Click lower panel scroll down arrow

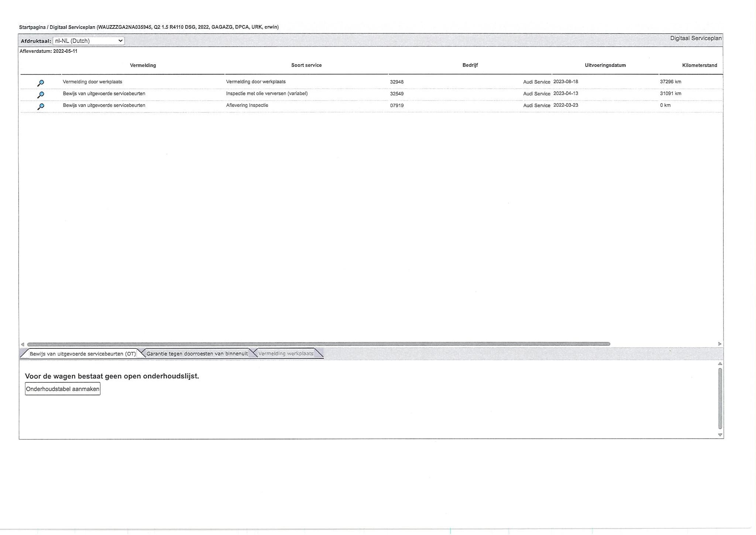click(720, 435)
